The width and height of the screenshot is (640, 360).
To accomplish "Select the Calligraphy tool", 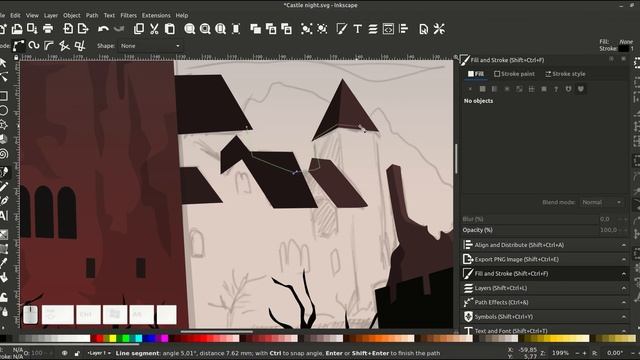I will click(4, 201).
